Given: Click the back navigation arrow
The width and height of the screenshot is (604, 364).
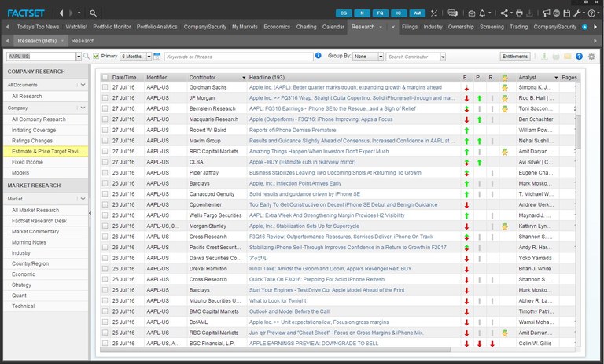Looking at the screenshot, I should point(61,13).
